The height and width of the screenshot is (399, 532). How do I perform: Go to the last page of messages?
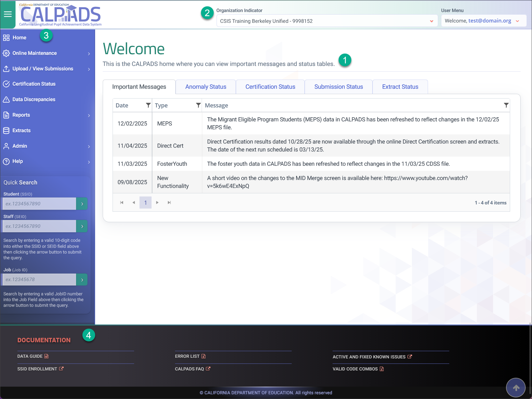[x=169, y=203]
